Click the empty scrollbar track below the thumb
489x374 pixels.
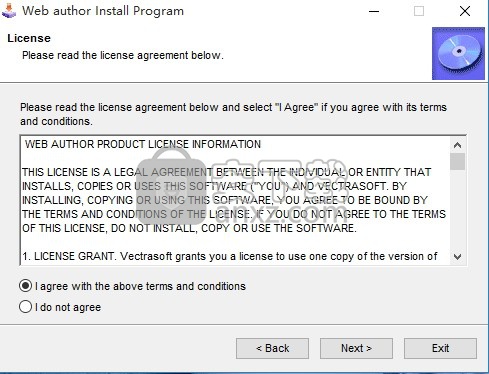(457, 210)
